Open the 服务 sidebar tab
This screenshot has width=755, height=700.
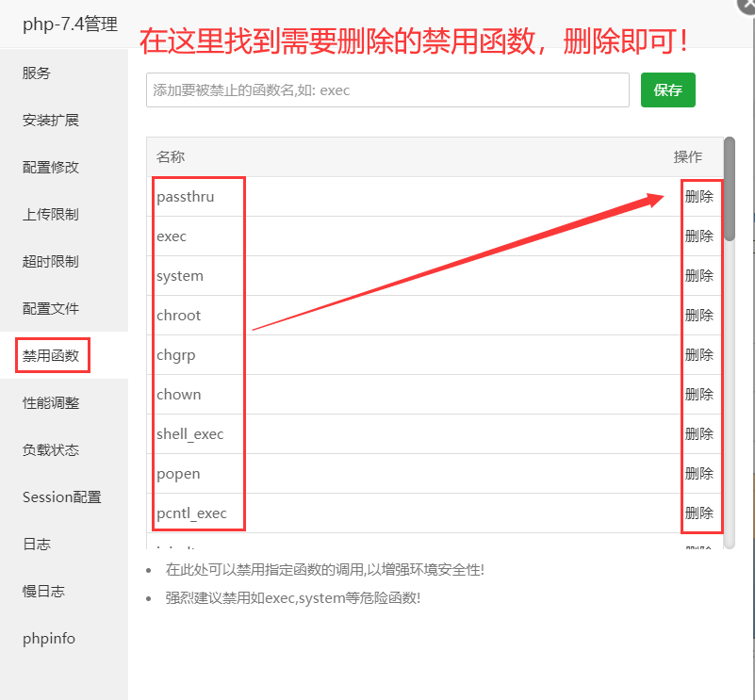coord(37,73)
